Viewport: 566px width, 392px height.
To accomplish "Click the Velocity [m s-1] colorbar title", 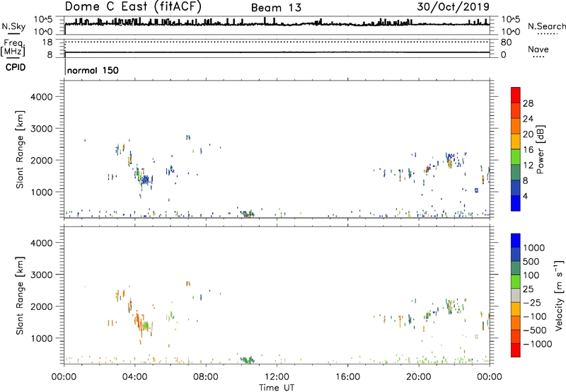I will (559, 295).
